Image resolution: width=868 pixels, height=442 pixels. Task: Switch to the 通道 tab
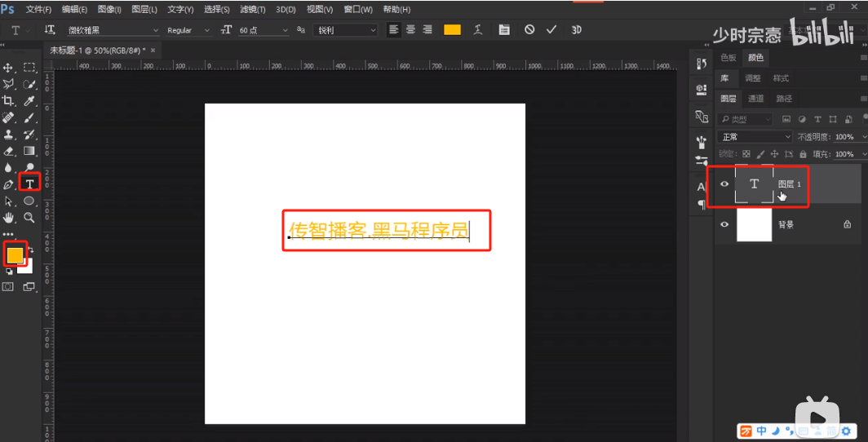tap(755, 99)
